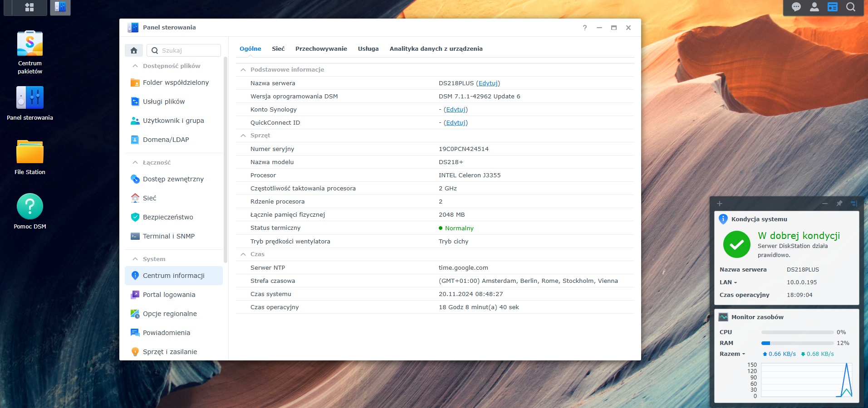Add a widget with the plus icon
The height and width of the screenshot is (408, 868).
(720, 204)
